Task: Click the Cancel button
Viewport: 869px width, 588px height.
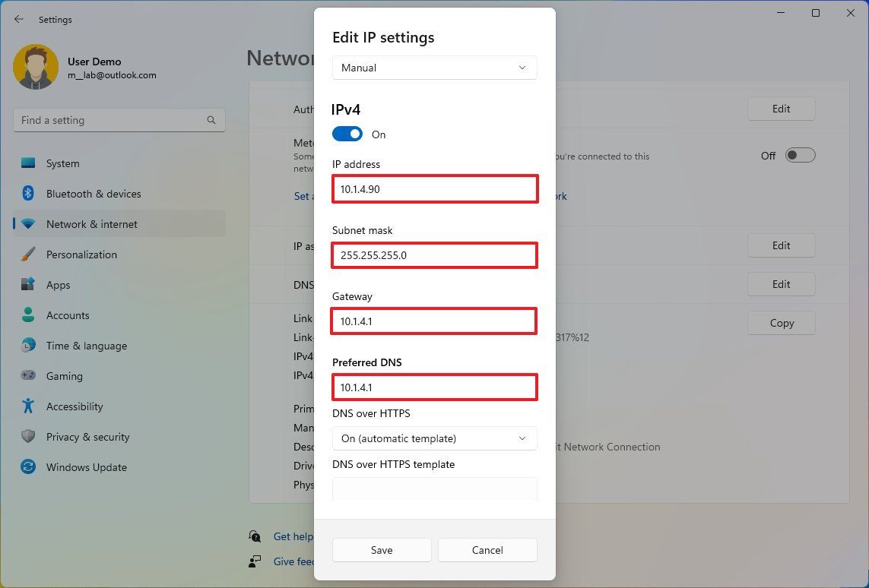Action: [487, 550]
